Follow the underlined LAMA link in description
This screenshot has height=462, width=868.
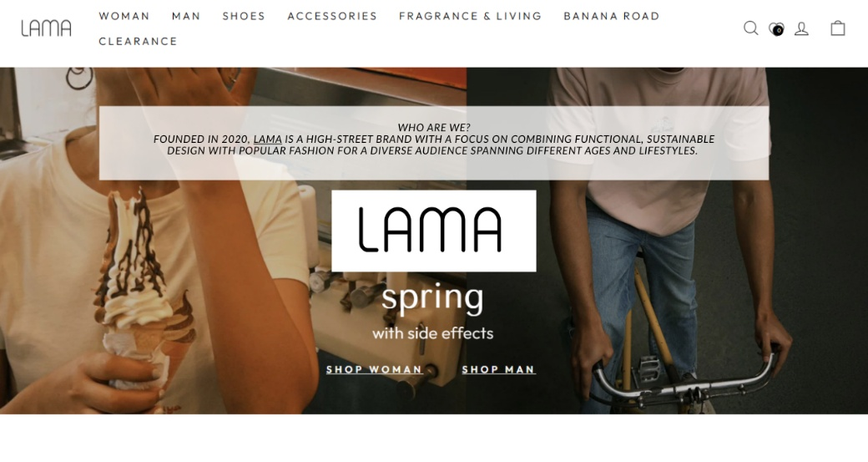267,139
